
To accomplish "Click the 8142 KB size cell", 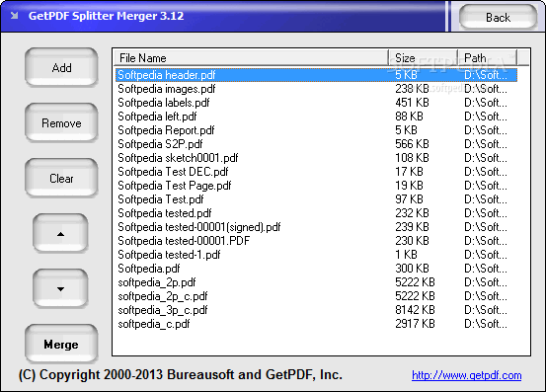I will point(415,310).
